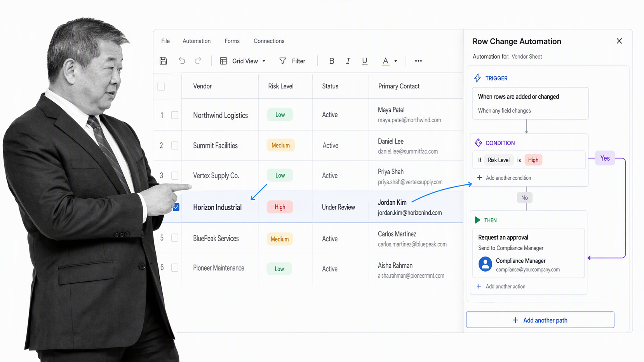The height and width of the screenshot is (362, 644).
Task: Click the save icon in toolbar
Action: 163,61
